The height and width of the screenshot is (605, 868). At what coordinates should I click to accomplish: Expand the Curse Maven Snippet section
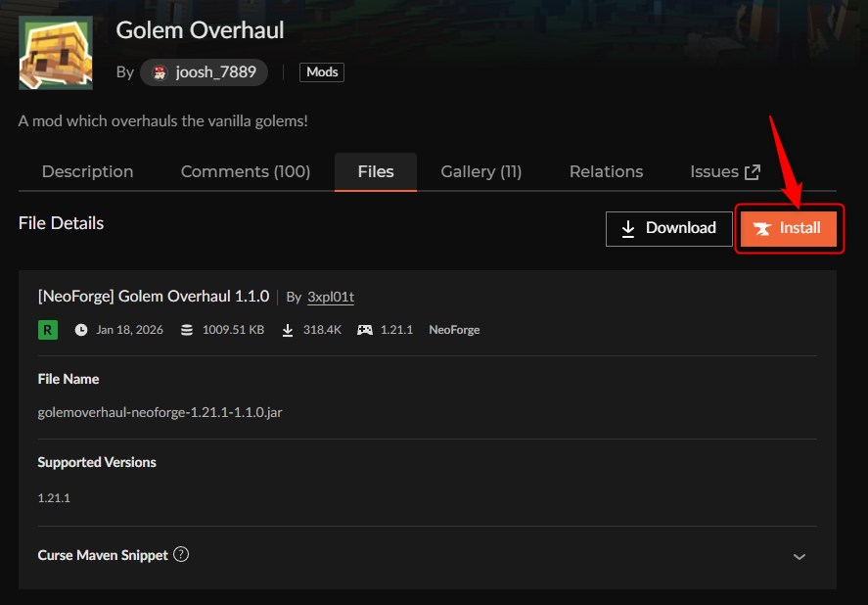(799, 557)
